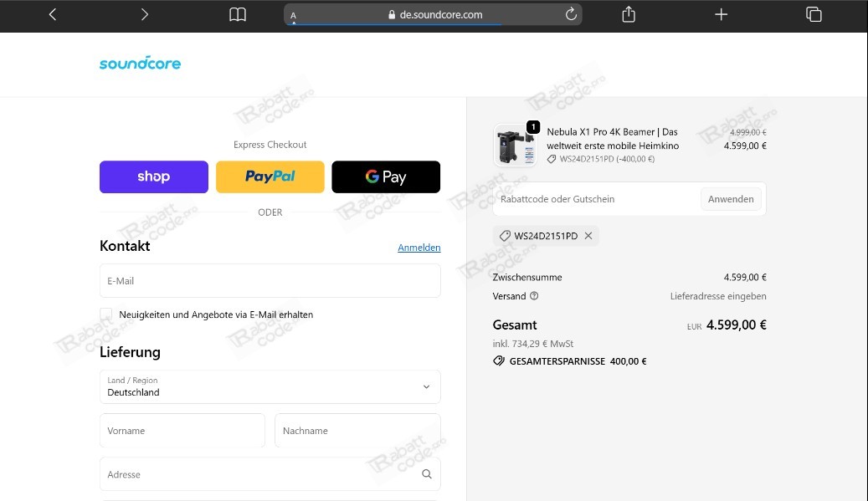Click the Gesamt total '4.599,00 €'
Screen dimensions: 868x501
[x=737, y=325]
